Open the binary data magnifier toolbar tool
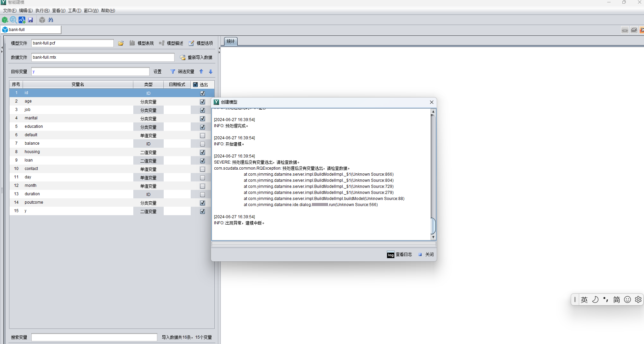Viewport: 644px width, 344px height. (14, 20)
